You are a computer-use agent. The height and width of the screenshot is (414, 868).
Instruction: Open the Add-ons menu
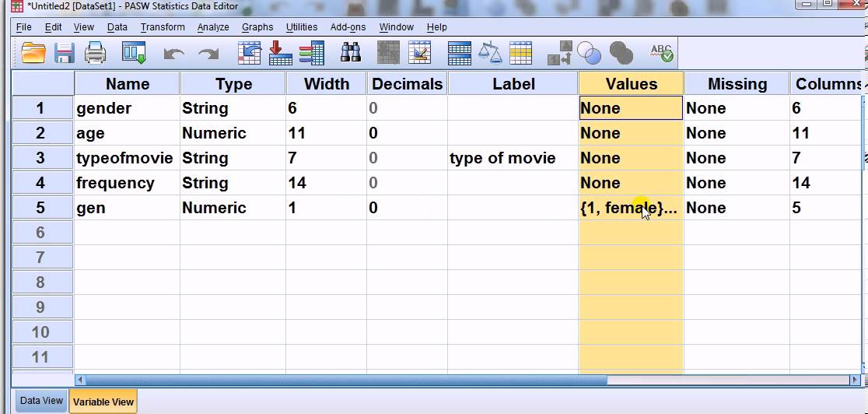click(349, 27)
